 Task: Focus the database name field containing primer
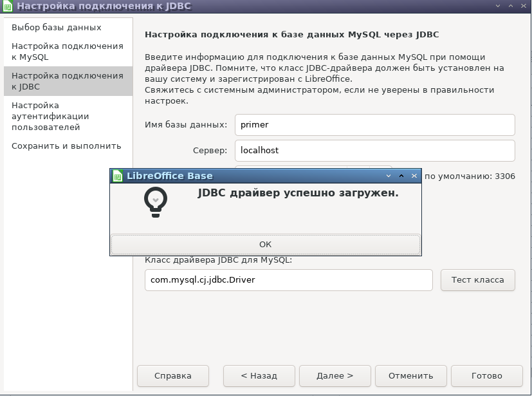(x=375, y=125)
